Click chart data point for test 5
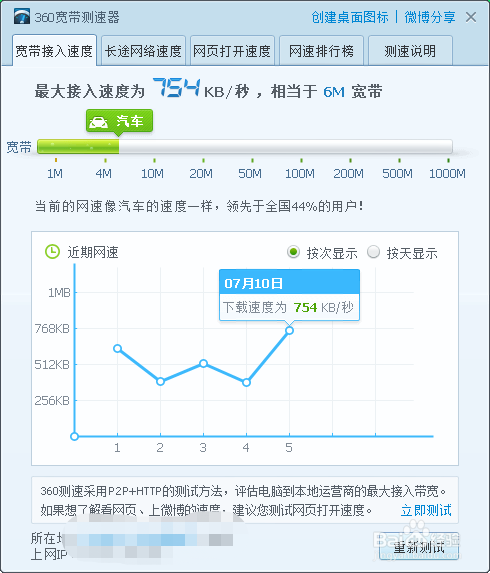This screenshot has width=490, height=573. 289,330
